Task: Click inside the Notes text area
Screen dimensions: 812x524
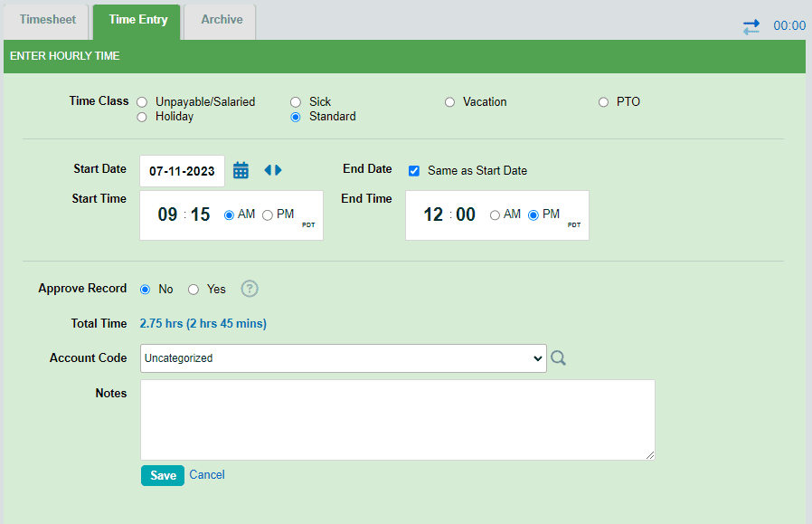Action: point(398,420)
